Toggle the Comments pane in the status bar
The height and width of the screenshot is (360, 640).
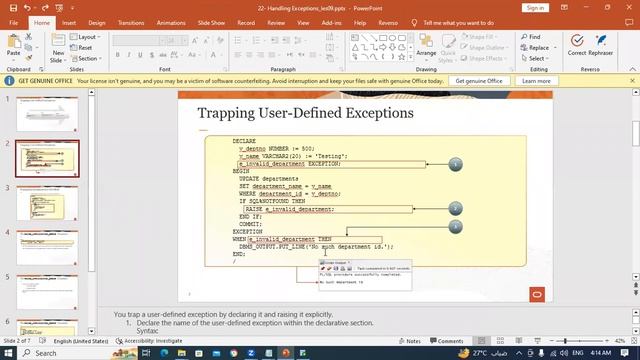447,341
